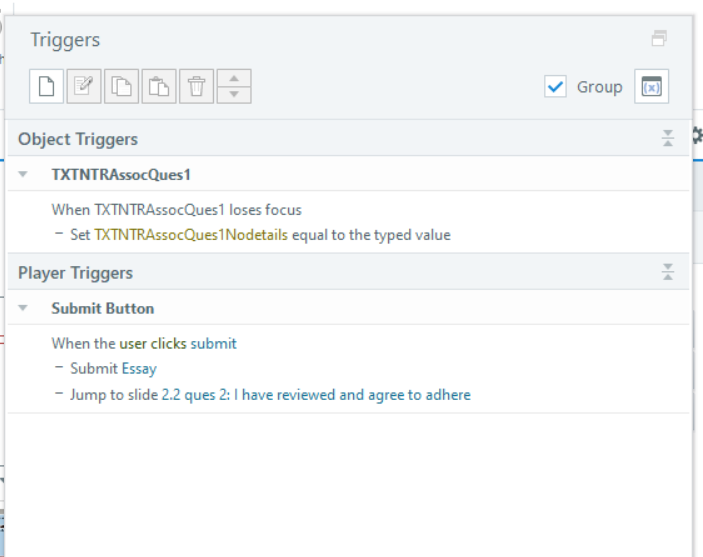Screen dimensions: 703x557
Task: Select the 'When TXTNTRAssocQues1 loses focus' trigger
Action: pos(176,210)
